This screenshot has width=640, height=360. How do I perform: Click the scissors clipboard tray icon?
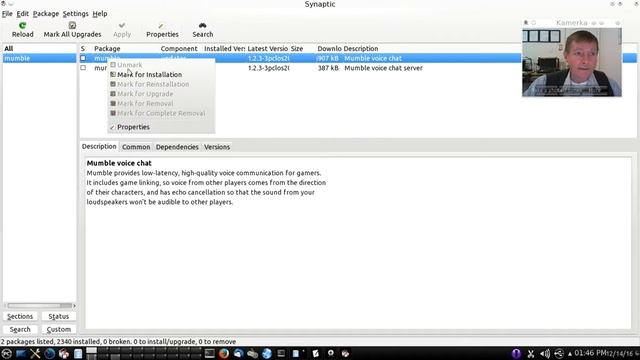(x=531, y=353)
